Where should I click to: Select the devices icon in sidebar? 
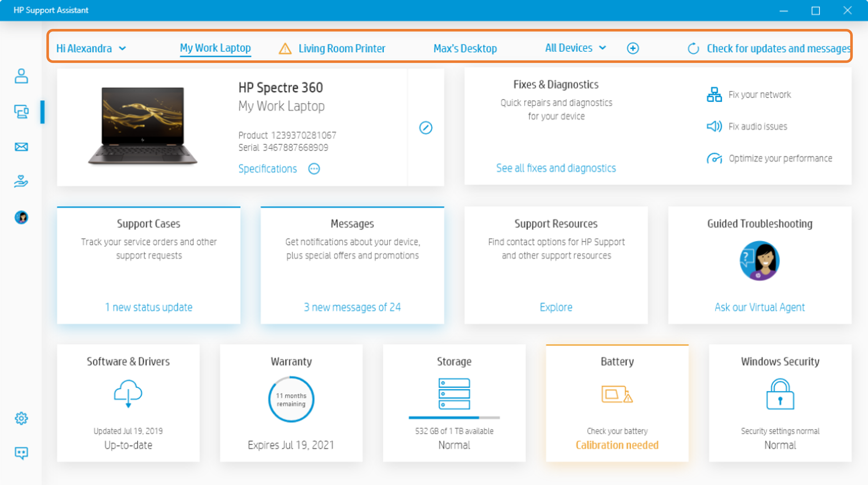point(21,112)
